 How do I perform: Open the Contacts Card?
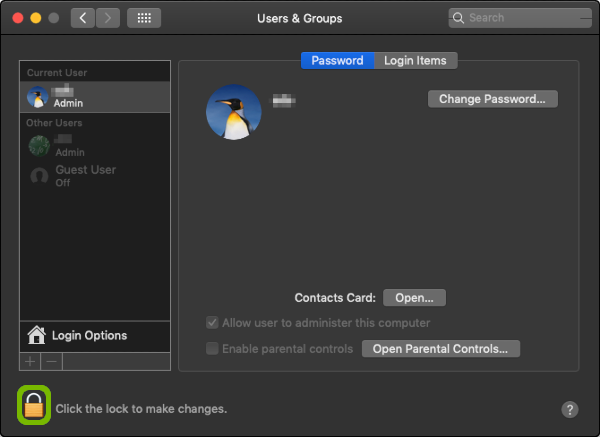(414, 298)
